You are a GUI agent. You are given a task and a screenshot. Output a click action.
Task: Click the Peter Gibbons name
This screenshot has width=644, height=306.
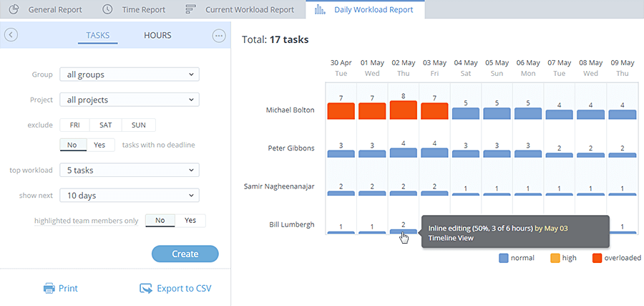pyautogui.click(x=291, y=148)
